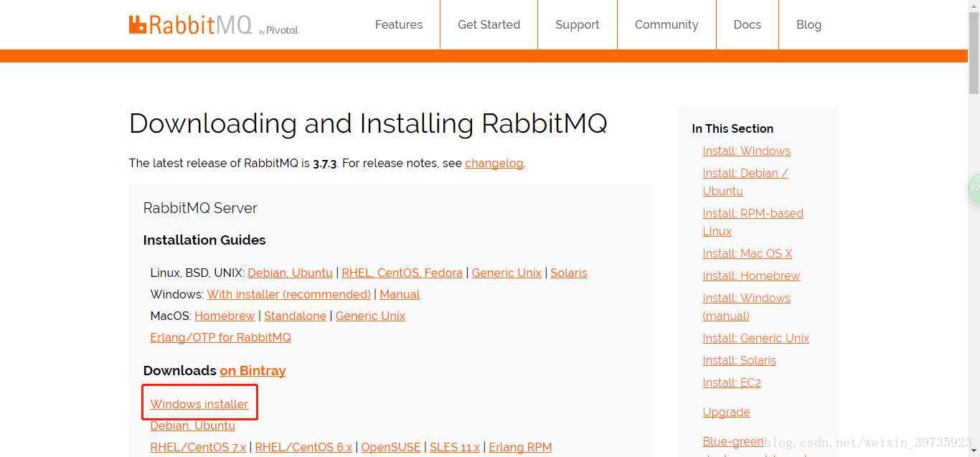Image resolution: width=980 pixels, height=457 pixels.
Task: Open the Manual Windows install link
Action: 400,294
